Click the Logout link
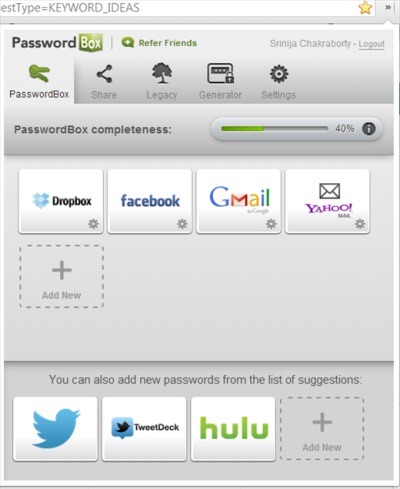400x489 pixels. tap(371, 44)
